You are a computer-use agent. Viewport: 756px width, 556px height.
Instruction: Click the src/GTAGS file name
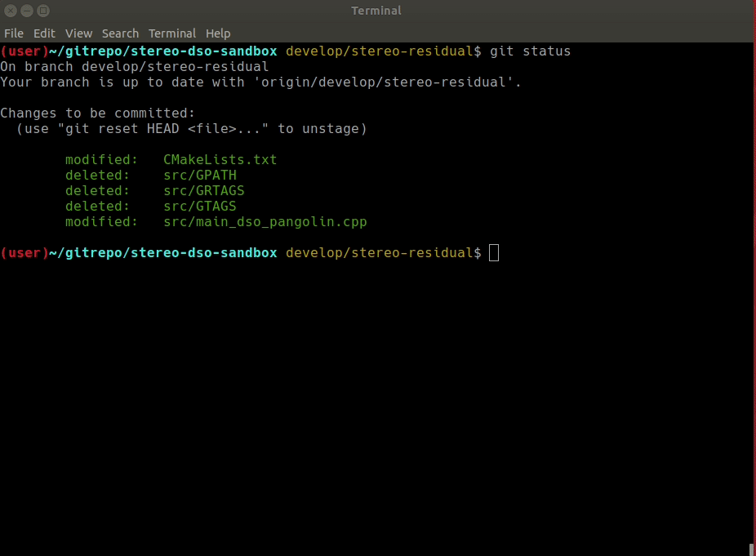coord(199,206)
